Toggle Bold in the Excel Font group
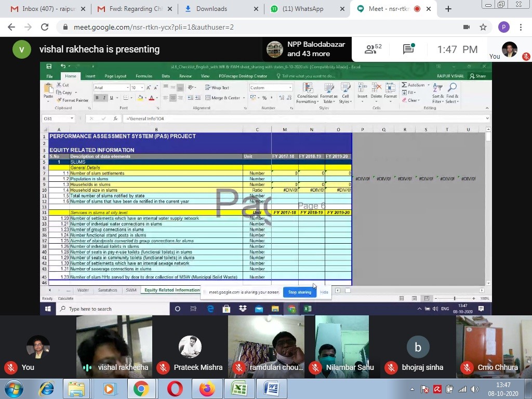 pyautogui.click(x=97, y=98)
